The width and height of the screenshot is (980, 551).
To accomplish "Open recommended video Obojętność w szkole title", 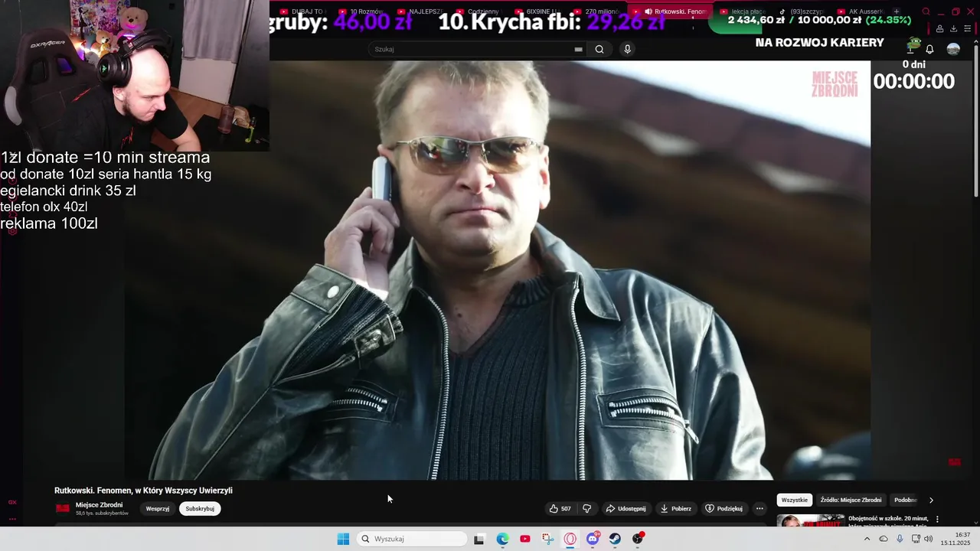I will (888, 522).
